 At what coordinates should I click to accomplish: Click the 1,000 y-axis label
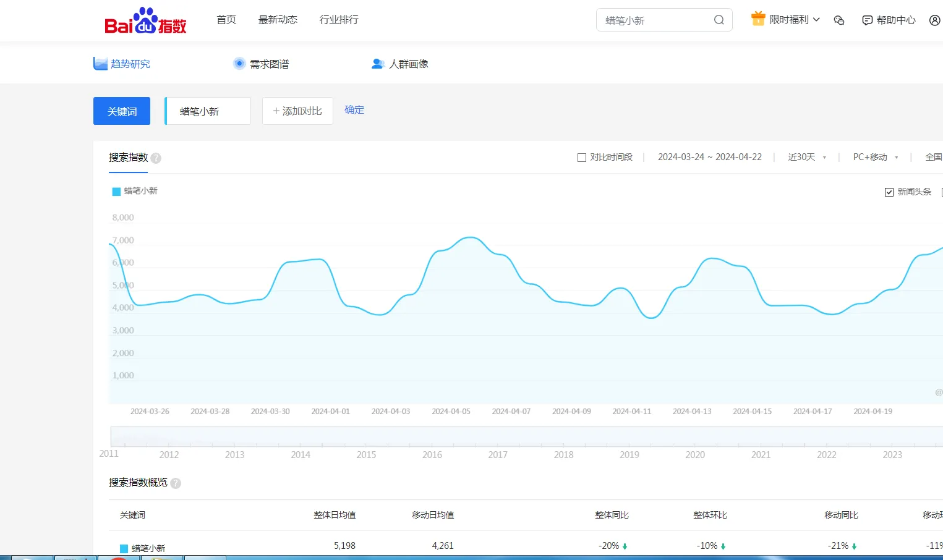(123, 376)
